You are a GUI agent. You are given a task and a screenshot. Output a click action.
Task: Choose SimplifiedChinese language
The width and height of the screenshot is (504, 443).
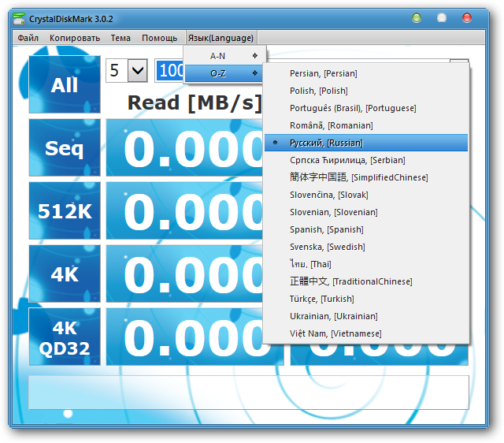(365, 177)
